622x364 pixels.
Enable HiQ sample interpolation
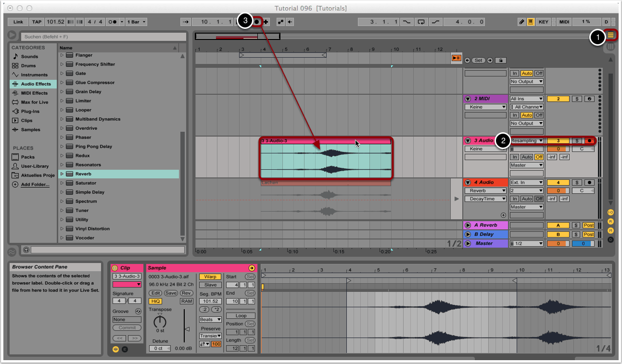pos(155,301)
